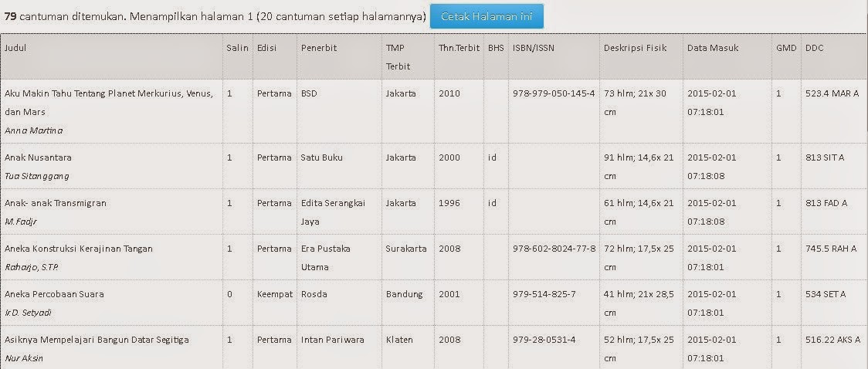The image size is (868, 369).
Task: Click DDC code 813 FAD A
Action: coord(826,203)
